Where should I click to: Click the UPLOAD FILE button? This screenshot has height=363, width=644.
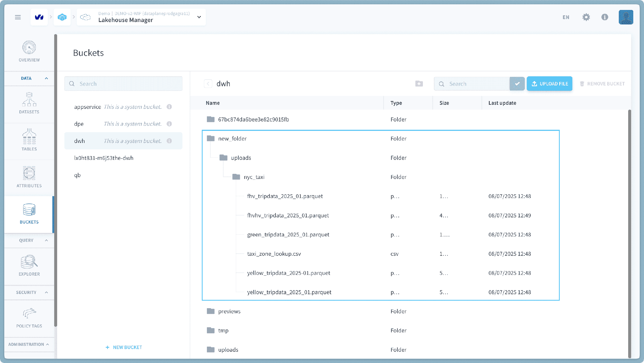pos(550,84)
